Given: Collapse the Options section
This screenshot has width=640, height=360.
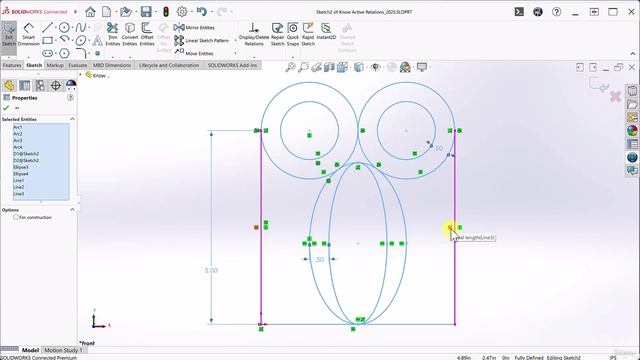Looking at the screenshot, I should (x=72, y=209).
